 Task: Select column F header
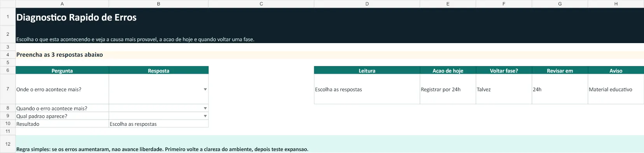click(504, 3)
